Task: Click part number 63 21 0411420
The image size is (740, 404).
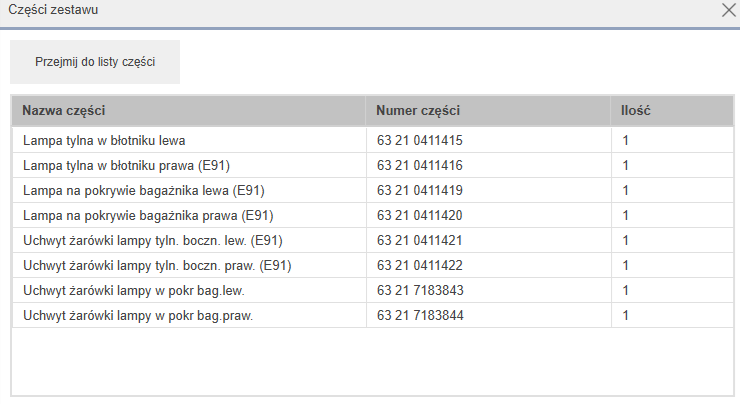Action: 420,215
